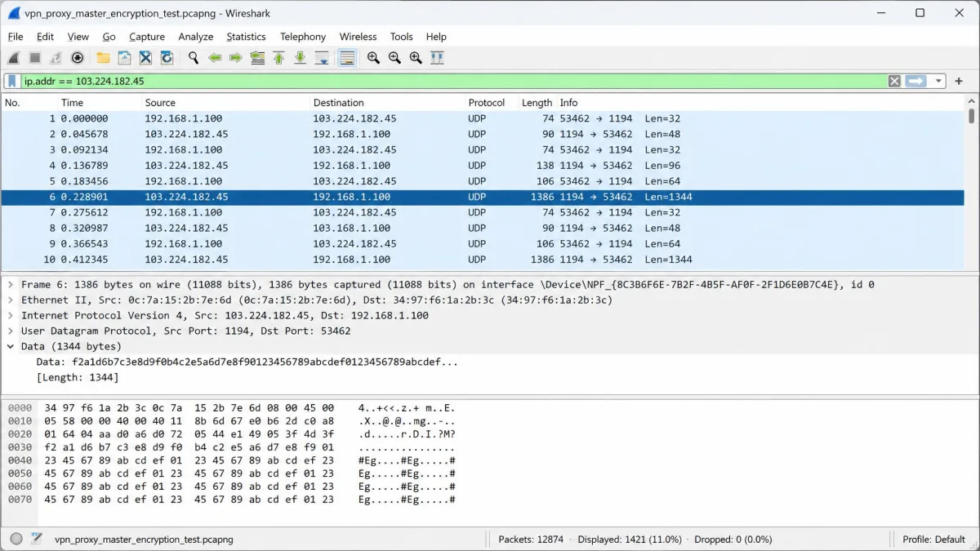Open the Help menu
Image resolution: width=980 pixels, height=551 pixels.
pyautogui.click(x=436, y=37)
